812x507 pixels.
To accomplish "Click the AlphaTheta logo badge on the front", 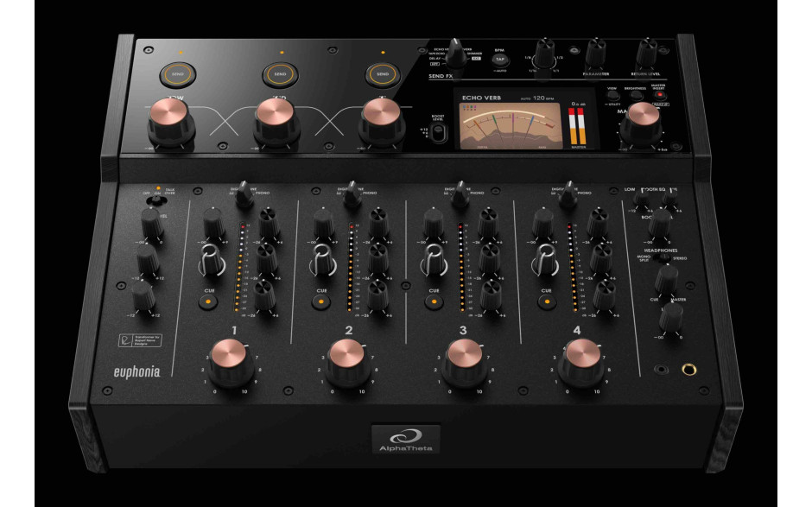I will pos(405,439).
